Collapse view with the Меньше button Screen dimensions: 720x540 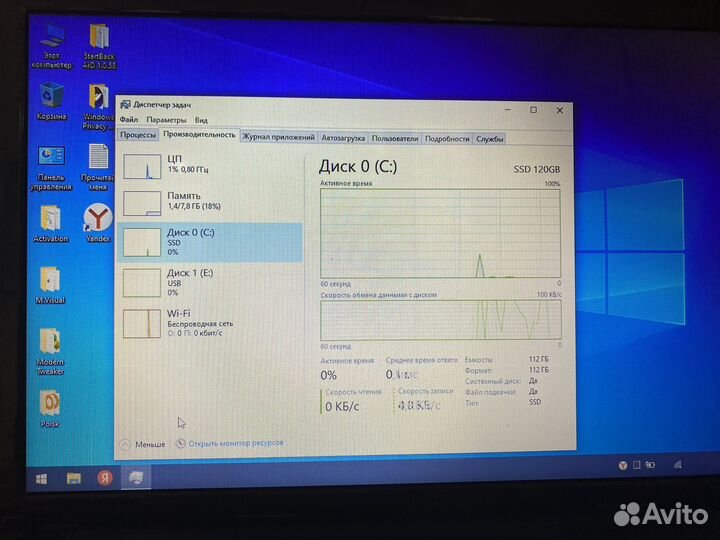pyautogui.click(x=143, y=444)
